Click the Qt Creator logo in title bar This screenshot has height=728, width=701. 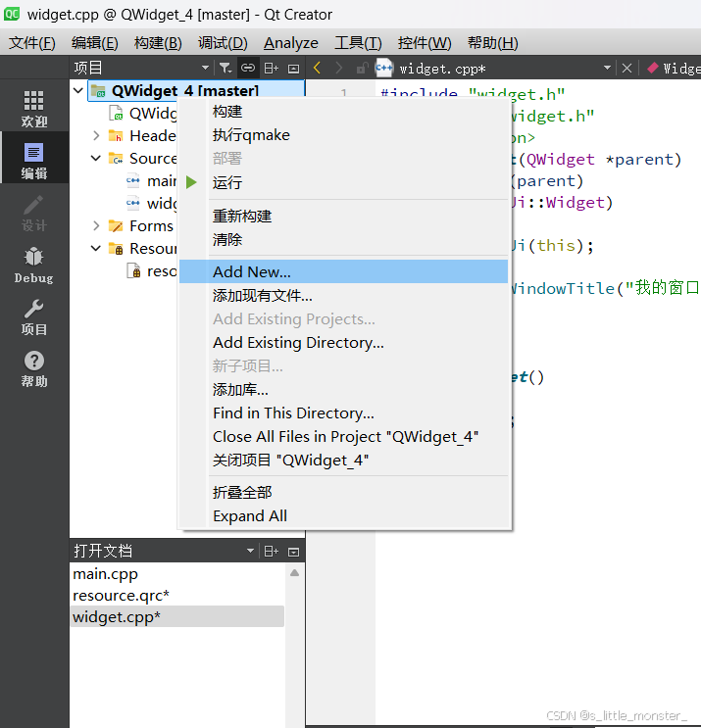tap(12, 14)
